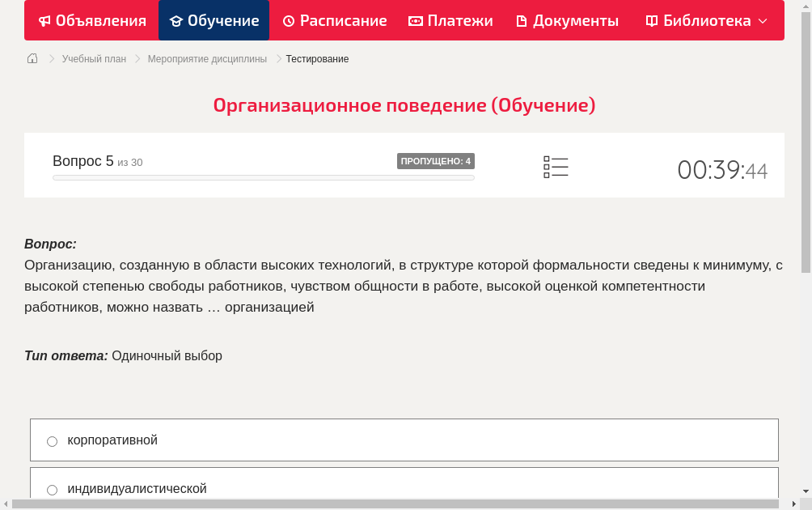This screenshot has width=812, height=510.
Task: Click the scroll right arrow
Action: point(794,504)
